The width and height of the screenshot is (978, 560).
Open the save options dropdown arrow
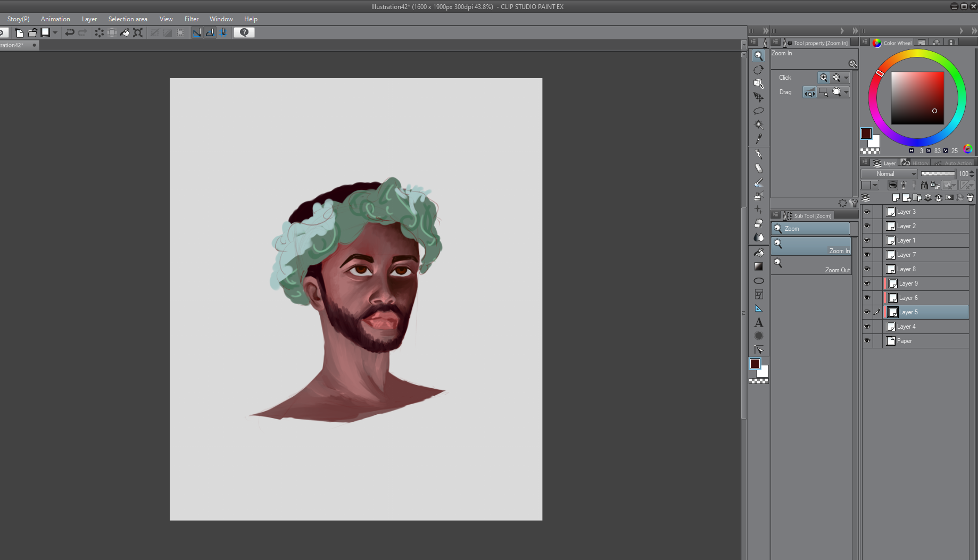tap(55, 32)
